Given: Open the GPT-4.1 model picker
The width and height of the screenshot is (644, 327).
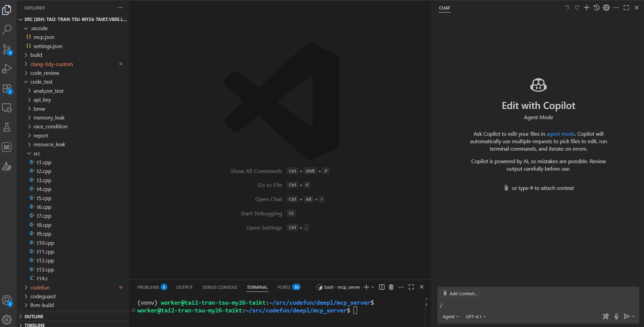Looking at the screenshot, I should pyautogui.click(x=476, y=317).
